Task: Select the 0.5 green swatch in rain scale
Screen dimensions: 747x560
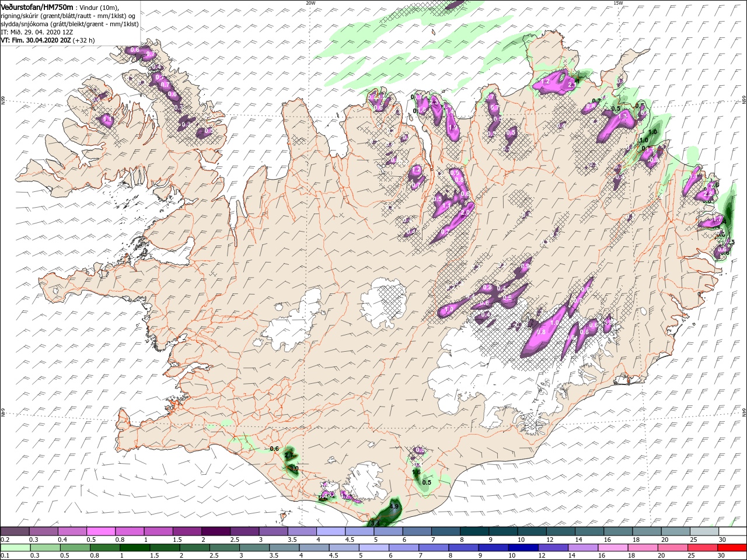Action: tap(75, 548)
